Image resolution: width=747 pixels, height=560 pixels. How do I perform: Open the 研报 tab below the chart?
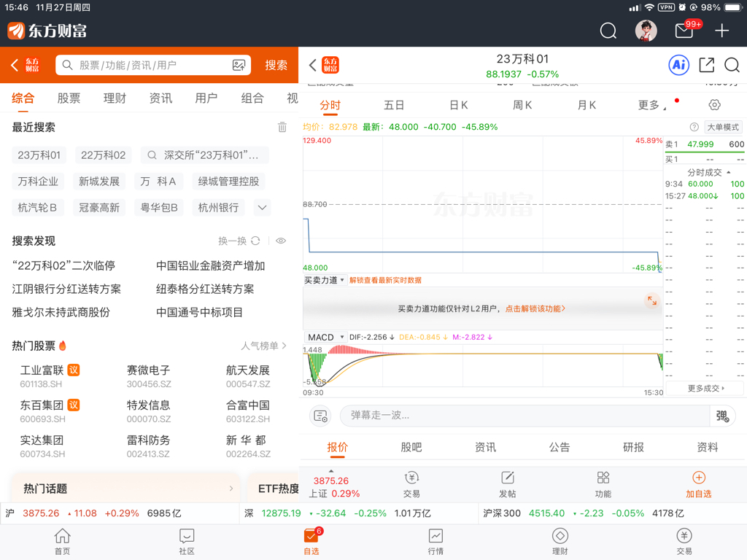633,447
